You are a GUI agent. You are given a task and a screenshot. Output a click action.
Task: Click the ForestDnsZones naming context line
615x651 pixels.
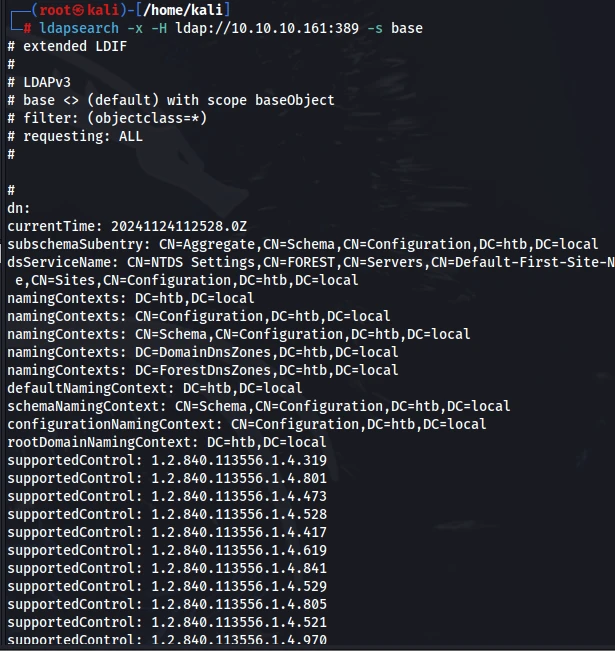pos(203,370)
